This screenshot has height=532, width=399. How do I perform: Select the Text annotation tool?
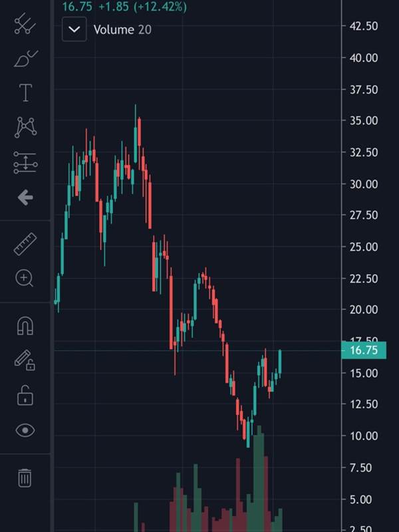tap(25, 92)
